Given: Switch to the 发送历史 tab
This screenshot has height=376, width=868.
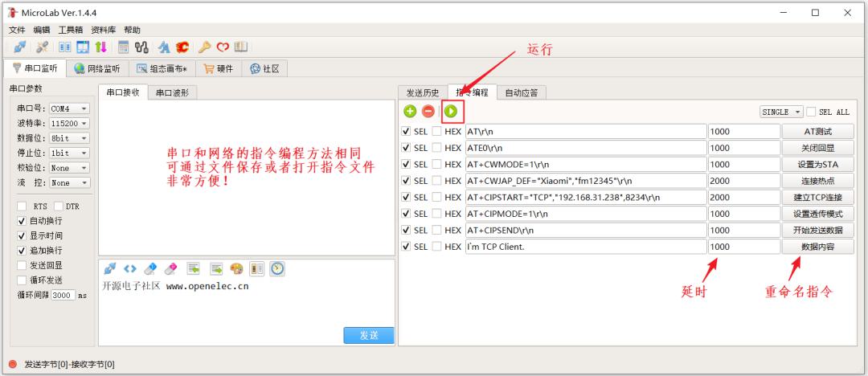Looking at the screenshot, I should (x=423, y=92).
